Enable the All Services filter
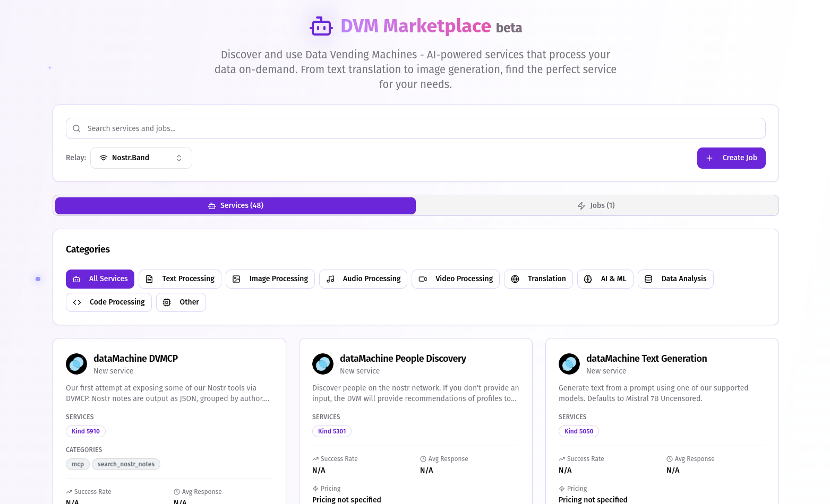830x504 pixels. pyautogui.click(x=100, y=279)
